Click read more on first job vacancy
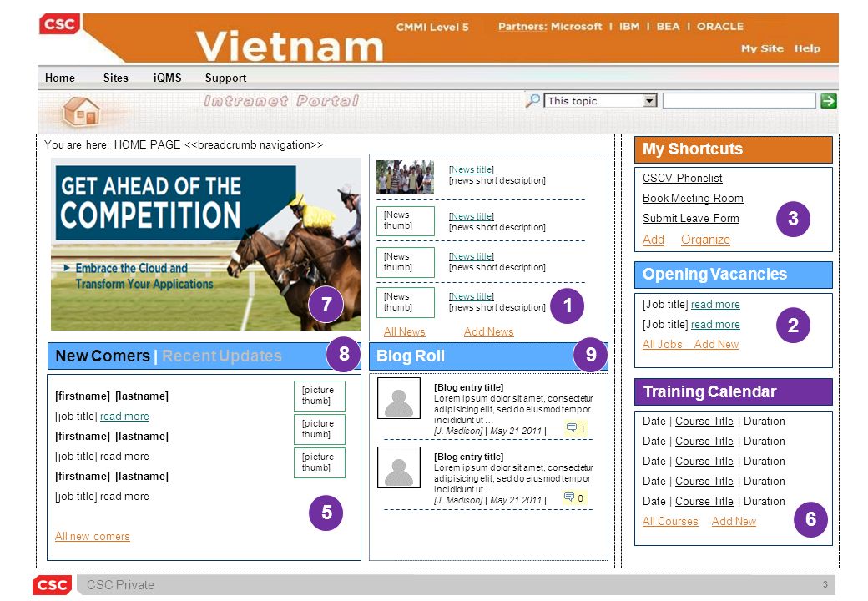The width and height of the screenshot is (868, 601). pos(715,305)
